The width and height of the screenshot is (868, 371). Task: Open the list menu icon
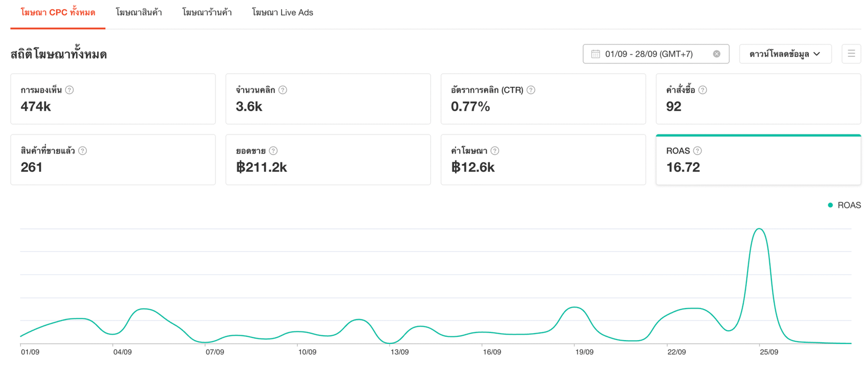pyautogui.click(x=851, y=54)
